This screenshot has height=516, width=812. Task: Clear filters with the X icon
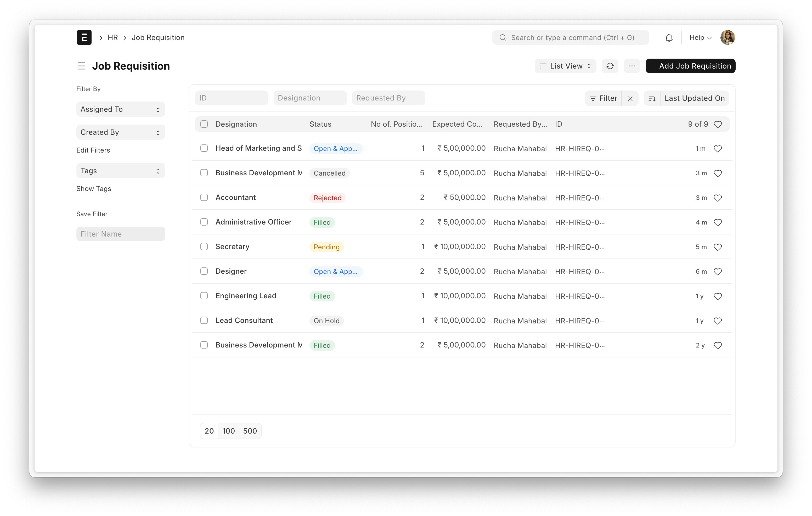click(630, 98)
